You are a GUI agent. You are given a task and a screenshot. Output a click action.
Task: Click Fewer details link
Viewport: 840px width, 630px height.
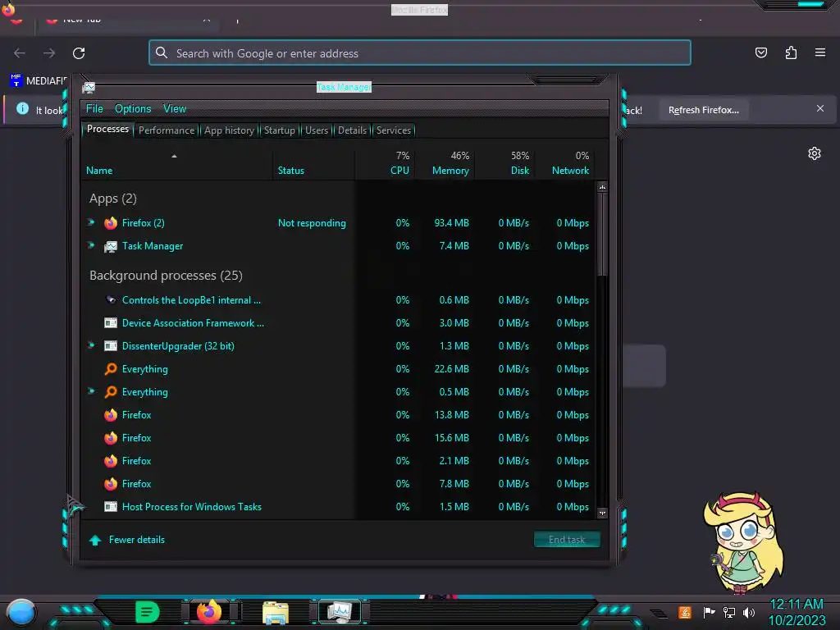point(137,540)
